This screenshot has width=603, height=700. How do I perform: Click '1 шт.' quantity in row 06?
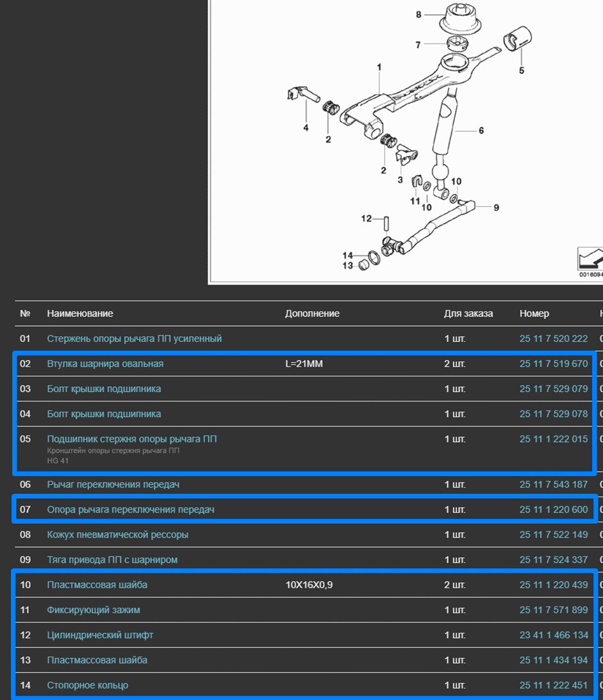(455, 484)
